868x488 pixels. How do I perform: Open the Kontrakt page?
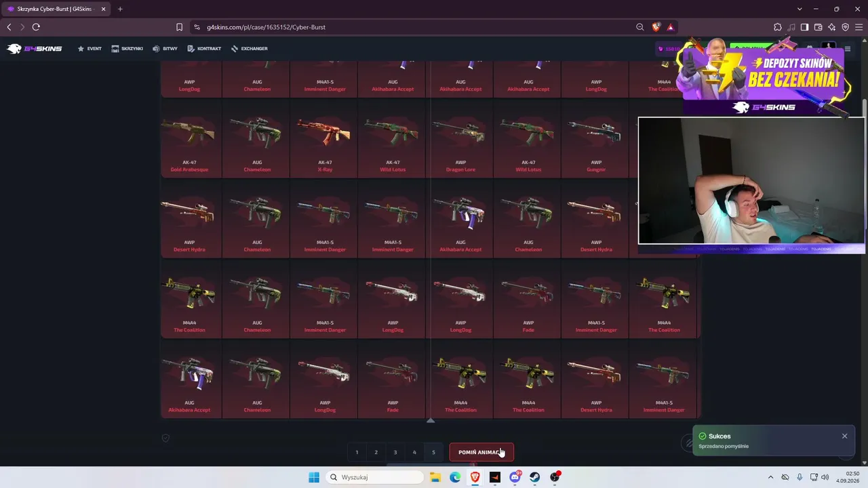point(204,49)
